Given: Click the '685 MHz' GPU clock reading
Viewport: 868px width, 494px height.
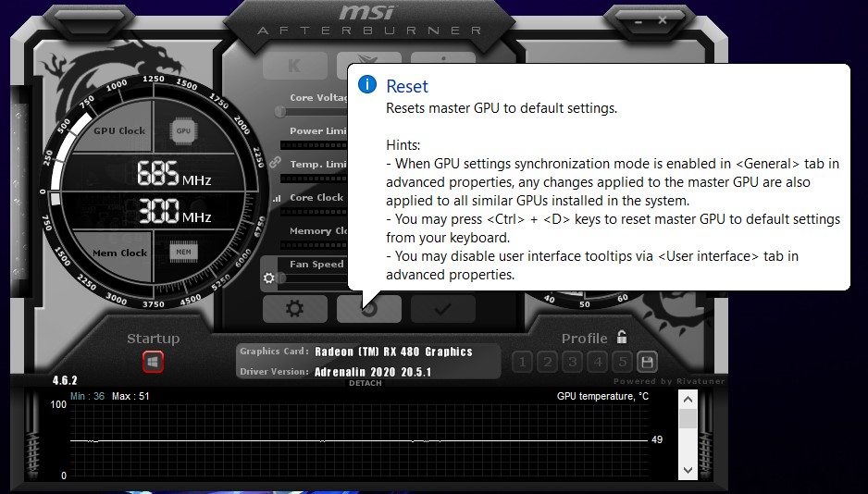Looking at the screenshot, I should [x=174, y=173].
